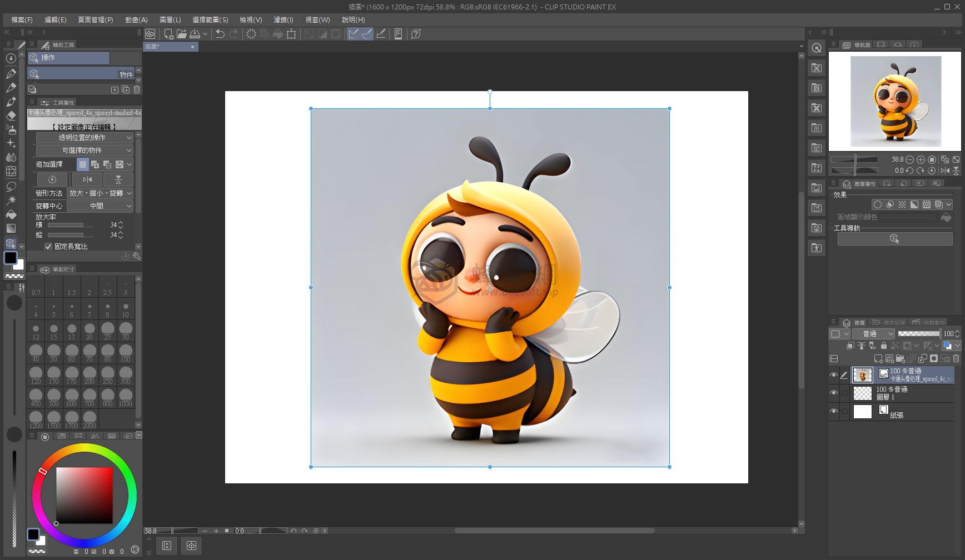Click the Navigator bee thumbnail preview
Viewport: 965px width, 560px height.
[x=896, y=101]
